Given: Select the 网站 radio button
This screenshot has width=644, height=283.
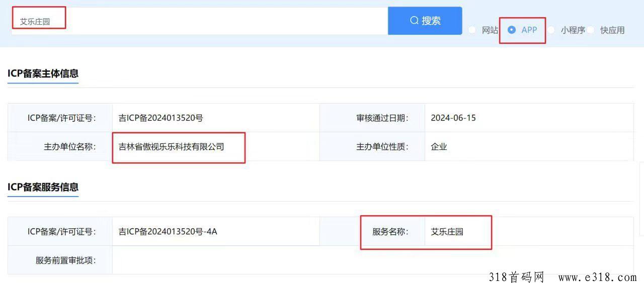Looking at the screenshot, I should click(x=472, y=30).
